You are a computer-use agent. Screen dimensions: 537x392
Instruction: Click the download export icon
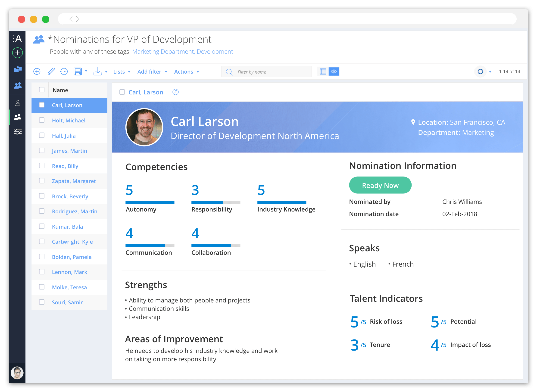click(97, 71)
